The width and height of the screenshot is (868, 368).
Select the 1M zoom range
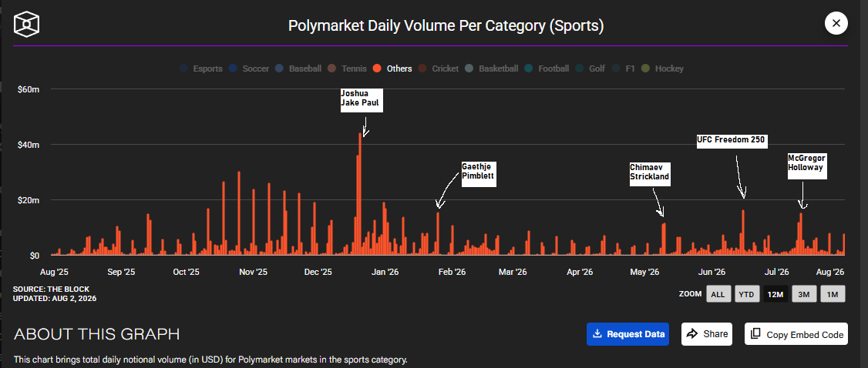click(833, 294)
